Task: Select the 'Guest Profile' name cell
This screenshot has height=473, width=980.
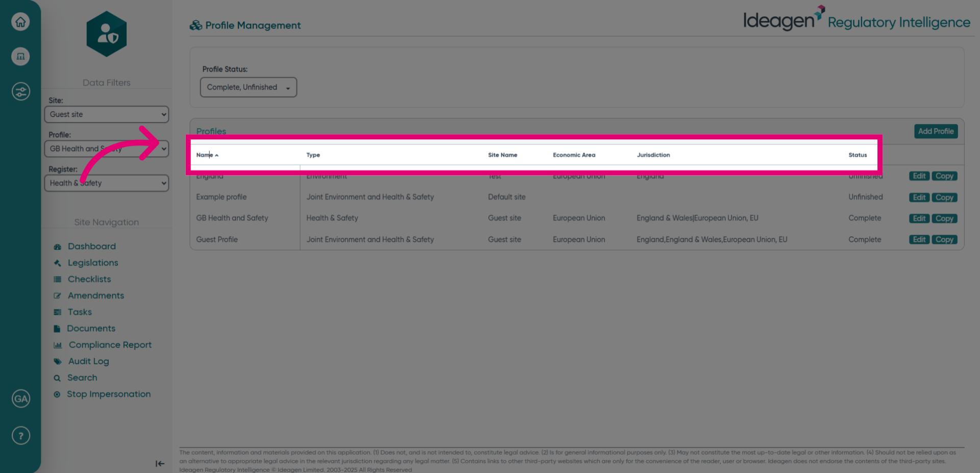Action: pyautogui.click(x=217, y=239)
